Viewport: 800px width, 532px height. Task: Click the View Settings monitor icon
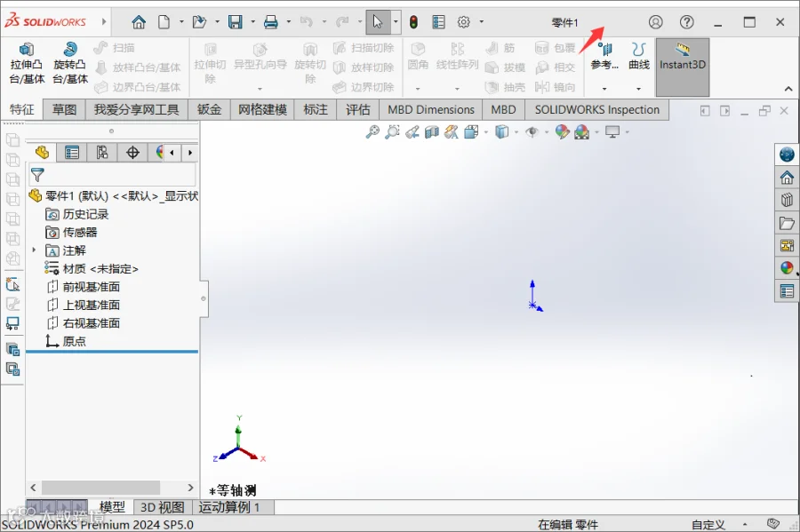(x=612, y=132)
